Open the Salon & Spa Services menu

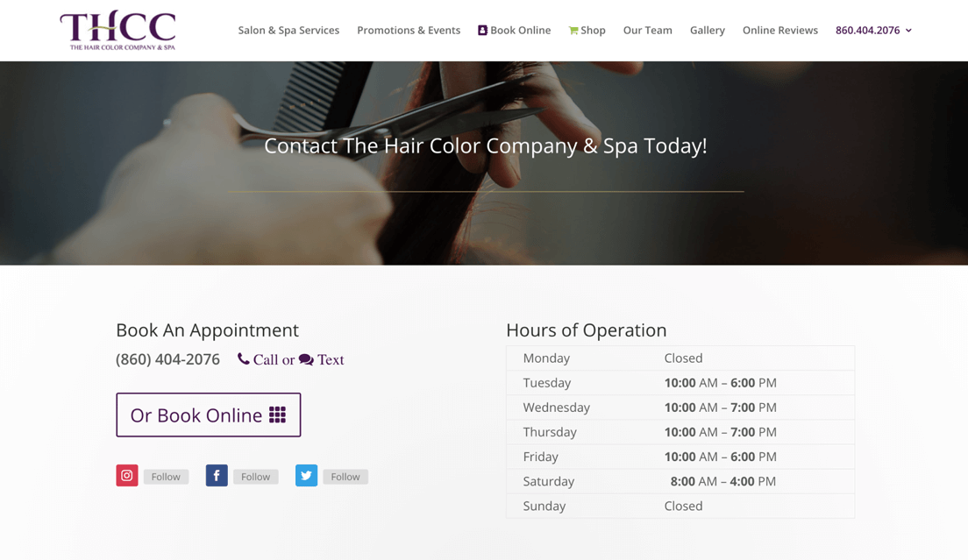tap(288, 30)
